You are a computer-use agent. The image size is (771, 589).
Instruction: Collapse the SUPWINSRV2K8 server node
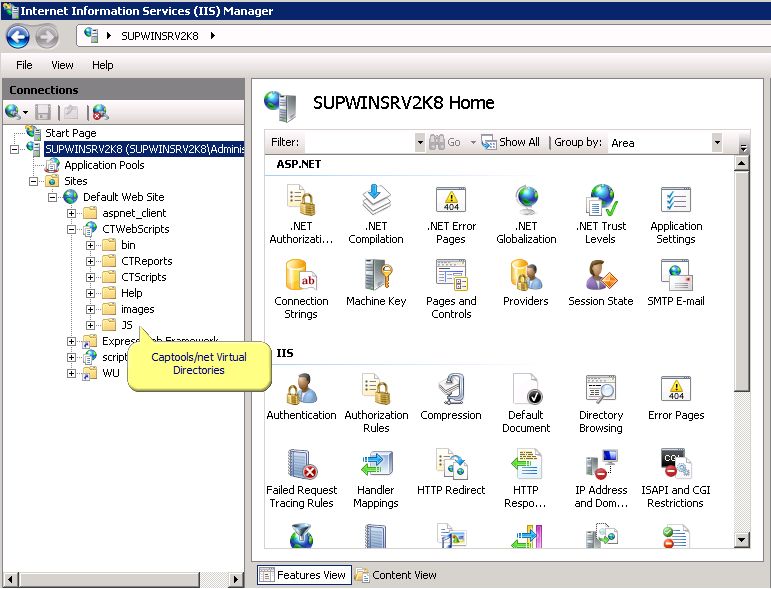(15, 149)
